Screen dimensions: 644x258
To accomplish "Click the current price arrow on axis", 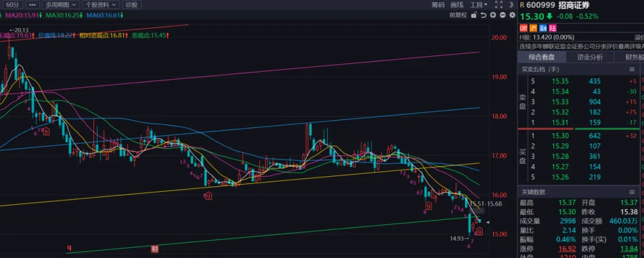I will 488,222.
